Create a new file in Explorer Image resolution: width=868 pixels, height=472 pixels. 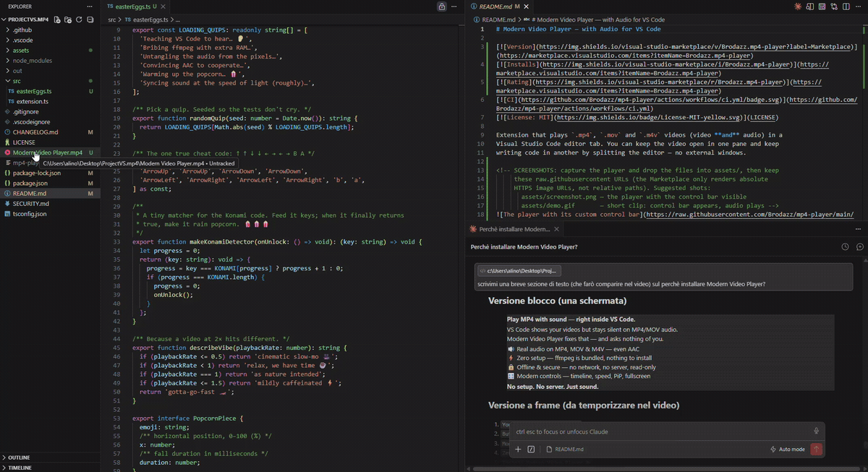pos(56,20)
